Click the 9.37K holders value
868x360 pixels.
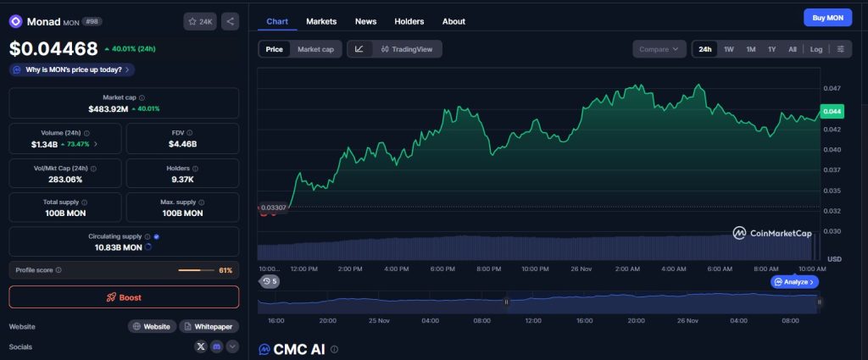pyautogui.click(x=183, y=180)
